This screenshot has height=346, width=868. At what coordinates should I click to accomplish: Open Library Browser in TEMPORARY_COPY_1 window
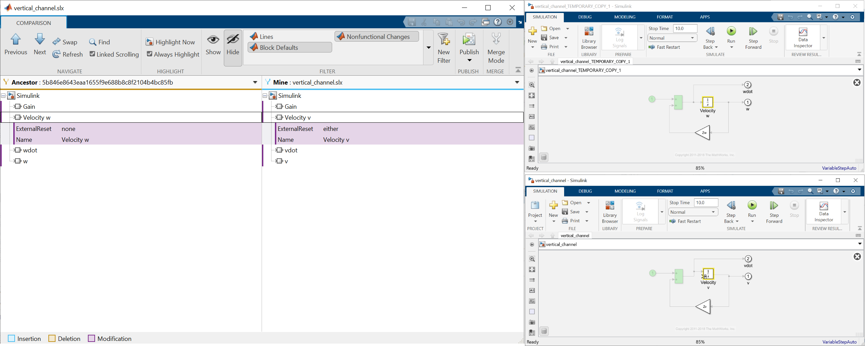pyautogui.click(x=589, y=37)
